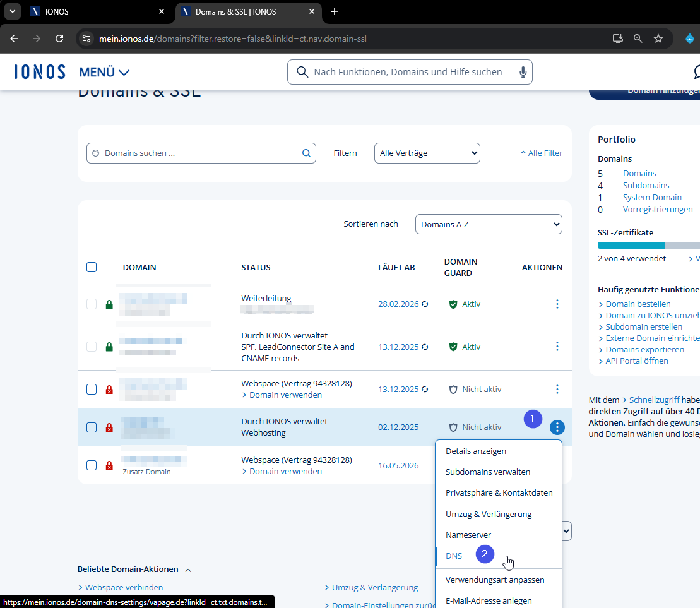Choose Verwendungsart anpassen menu entry
The height and width of the screenshot is (608, 700).
pyautogui.click(x=495, y=580)
